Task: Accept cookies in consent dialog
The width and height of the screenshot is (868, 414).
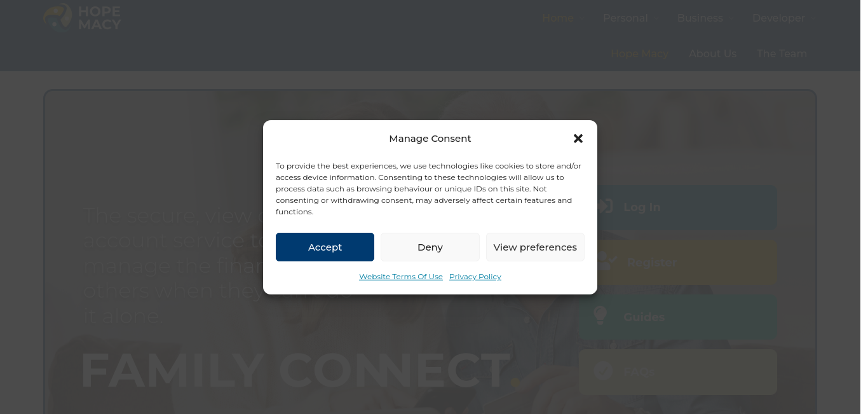Action: tap(325, 247)
